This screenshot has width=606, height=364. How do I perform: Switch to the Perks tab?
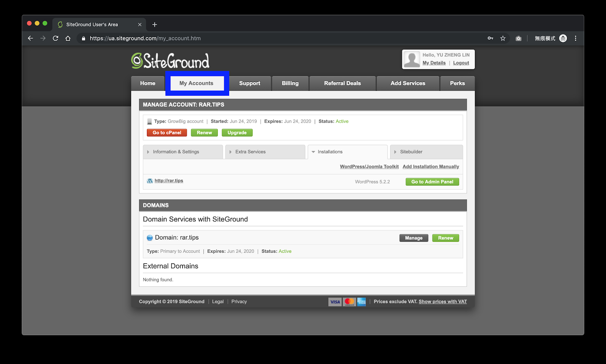(x=458, y=83)
